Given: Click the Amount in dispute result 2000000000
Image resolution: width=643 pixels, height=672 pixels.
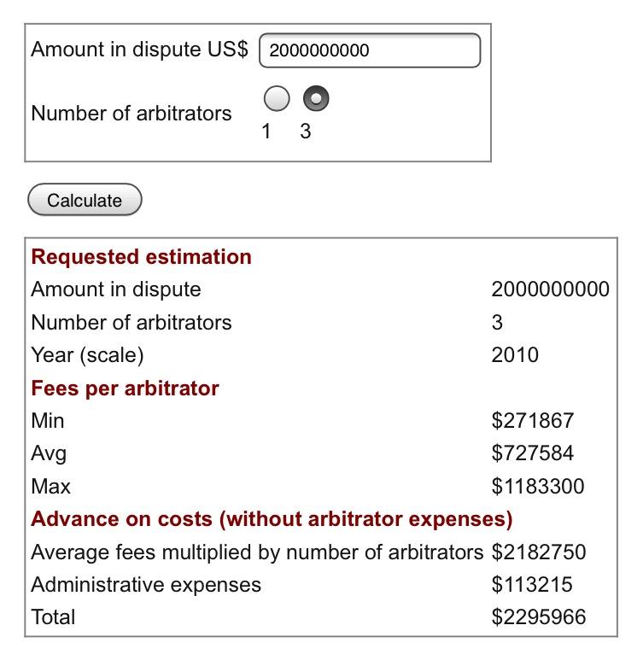Looking at the screenshot, I should tap(551, 289).
